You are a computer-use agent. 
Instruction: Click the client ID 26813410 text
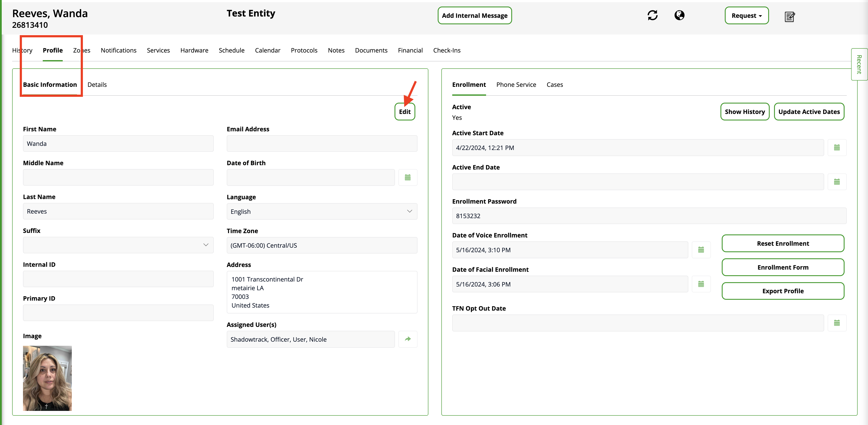(x=30, y=25)
